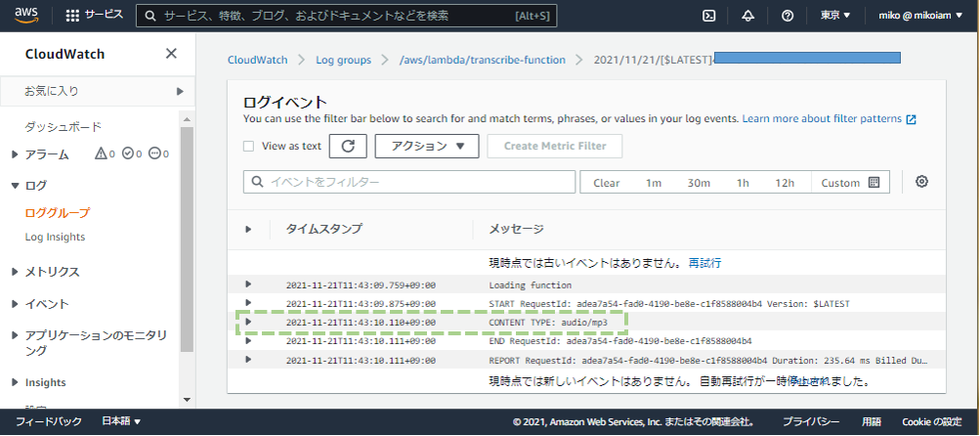Expand CONTENT TYPE audio/mp3 log row
This screenshot has height=436, width=980.
[x=248, y=322]
